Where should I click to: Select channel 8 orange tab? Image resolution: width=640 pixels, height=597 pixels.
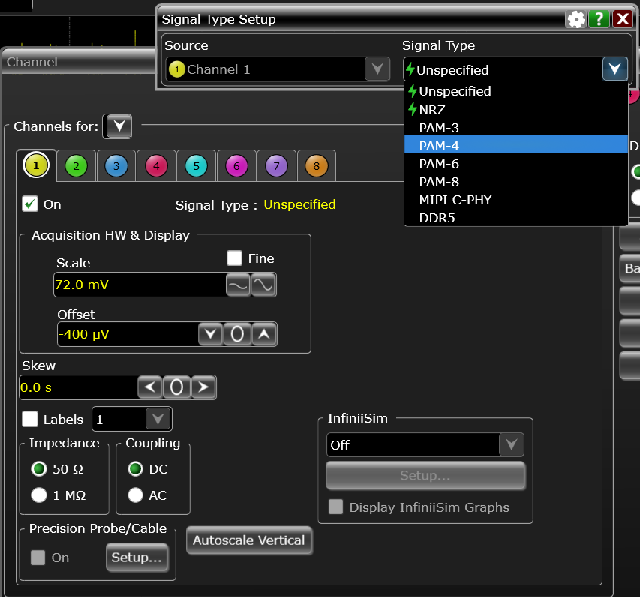(316, 166)
